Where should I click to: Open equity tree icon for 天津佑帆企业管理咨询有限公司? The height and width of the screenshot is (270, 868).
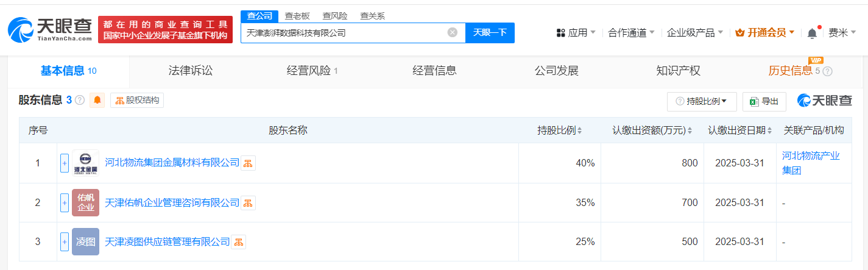tap(248, 203)
